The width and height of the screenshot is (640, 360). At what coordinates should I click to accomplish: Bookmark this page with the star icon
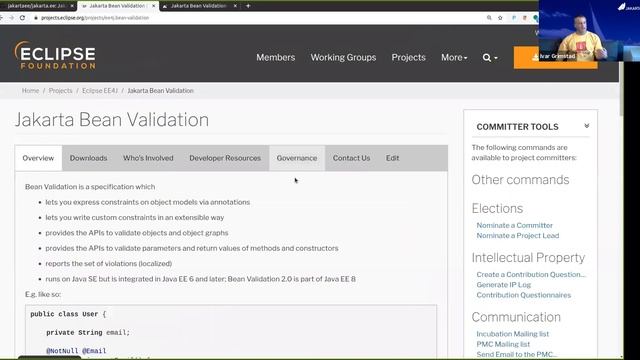tap(500, 18)
